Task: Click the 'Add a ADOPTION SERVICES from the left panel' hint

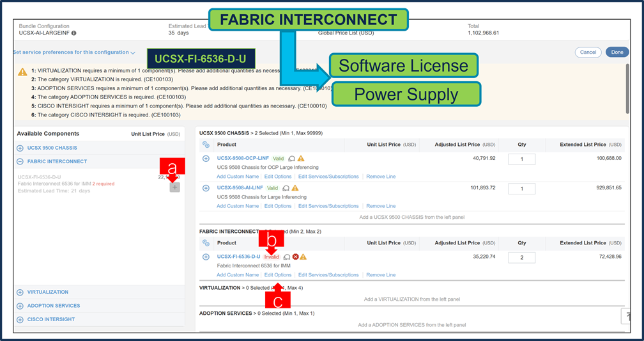Action: (x=412, y=325)
